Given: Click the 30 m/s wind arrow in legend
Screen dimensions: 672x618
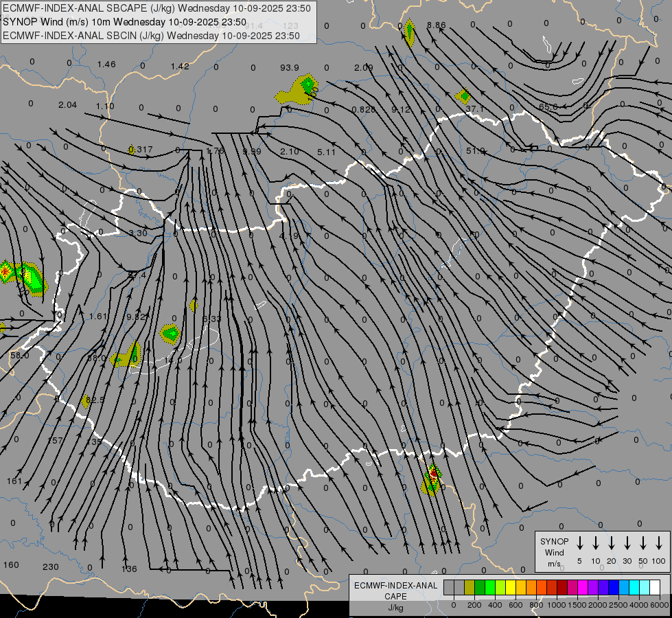Looking at the screenshot, I should click(x=627, y=543).
